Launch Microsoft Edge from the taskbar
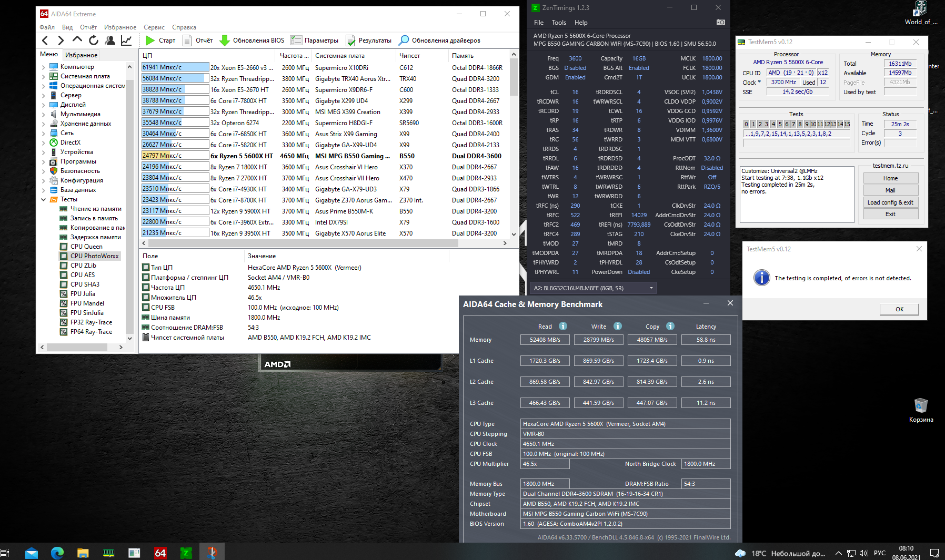This screenshot has height=560, width=945. pyautogui.click(x=57, y=553)
